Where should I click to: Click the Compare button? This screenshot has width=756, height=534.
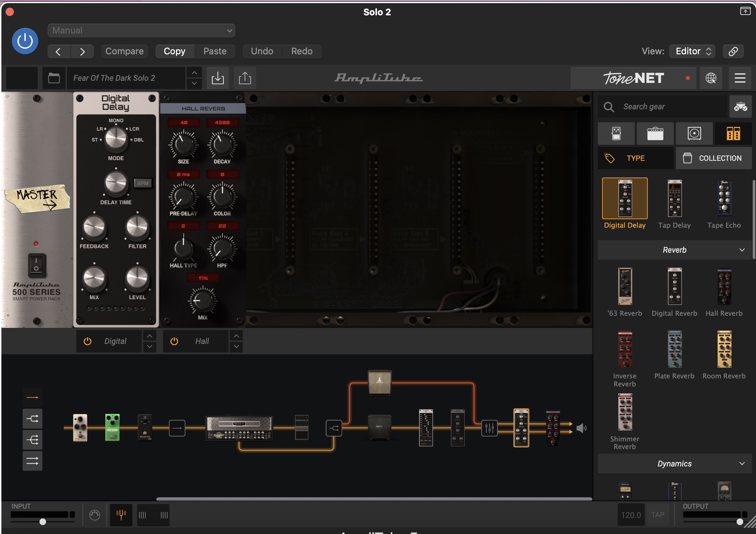(124, 51)
